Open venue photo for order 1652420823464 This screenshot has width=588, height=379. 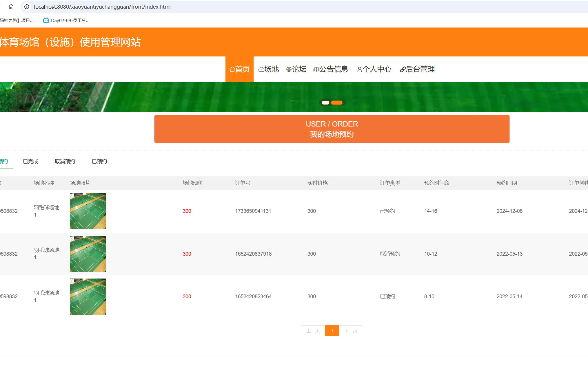pos(88,296)
